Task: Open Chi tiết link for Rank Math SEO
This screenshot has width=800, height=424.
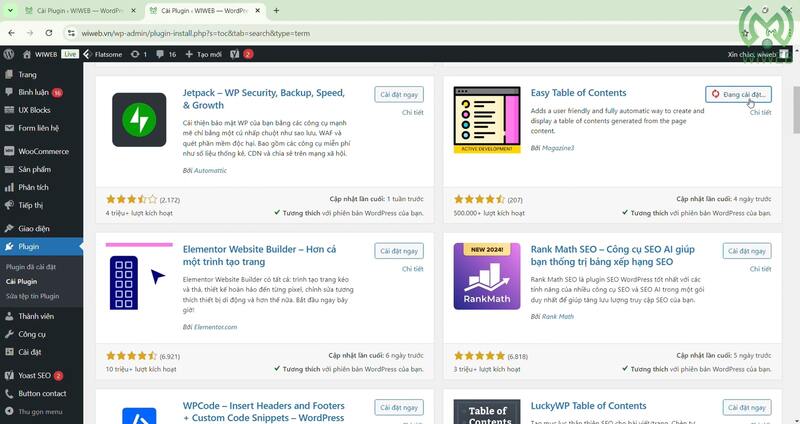Action: 760,269
